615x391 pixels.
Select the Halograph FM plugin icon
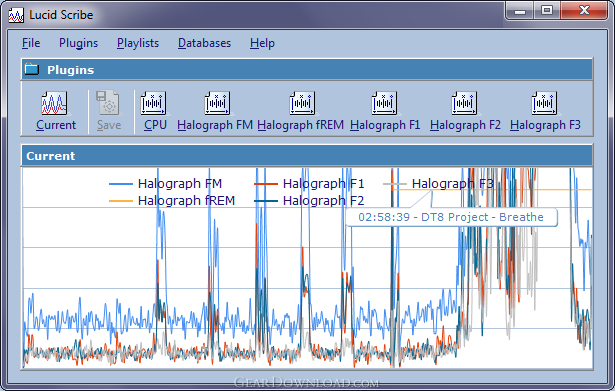(x=217, y=103)
